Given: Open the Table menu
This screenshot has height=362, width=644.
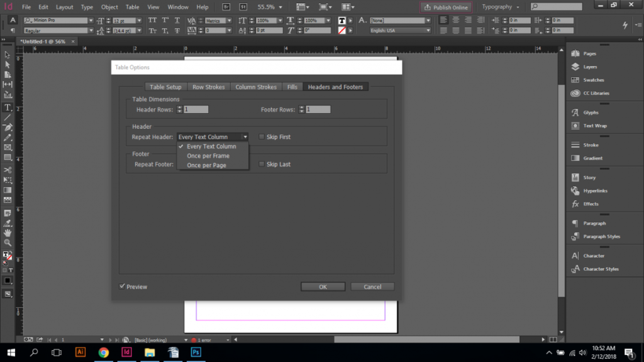Looking at the screenshot, I should pos(131,7).
